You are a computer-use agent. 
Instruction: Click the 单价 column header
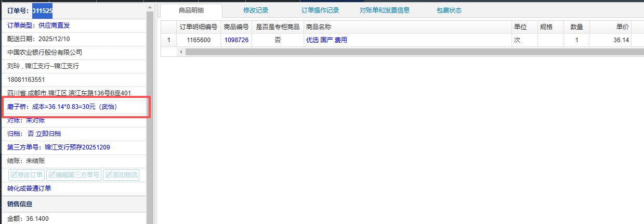[622, 27]
